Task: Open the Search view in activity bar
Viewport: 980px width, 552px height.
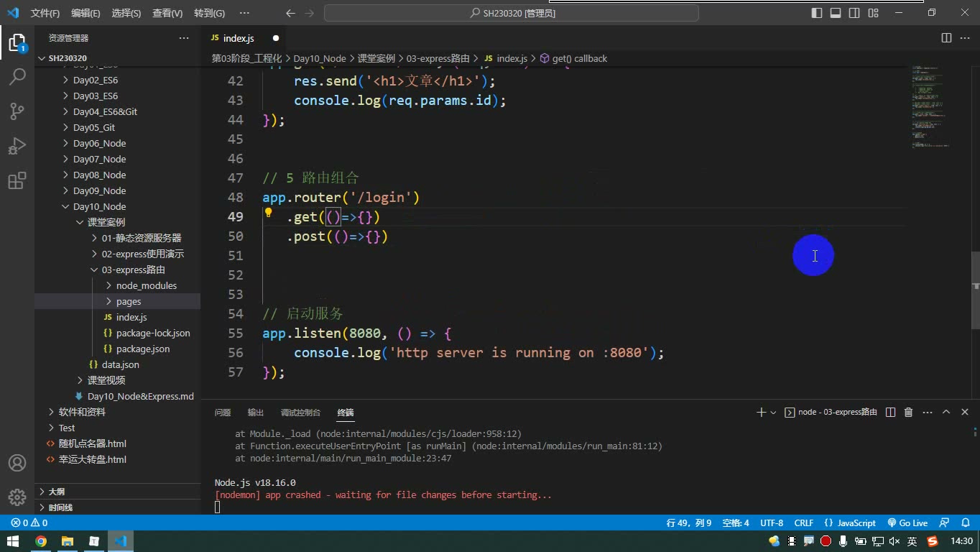Action: click(17, 76)
